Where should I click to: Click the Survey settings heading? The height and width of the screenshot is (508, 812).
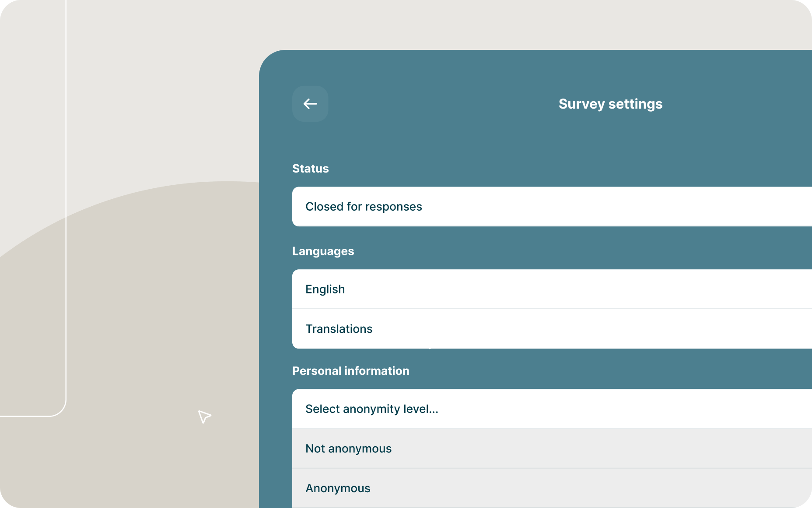pyautogui.click(x=610, y=104)
